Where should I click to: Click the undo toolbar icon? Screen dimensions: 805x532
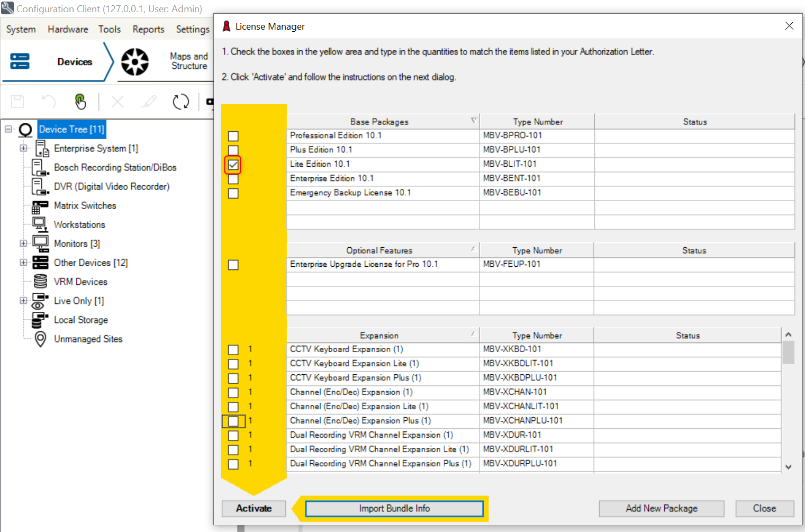pyautogui.click(x=48, y=101)
